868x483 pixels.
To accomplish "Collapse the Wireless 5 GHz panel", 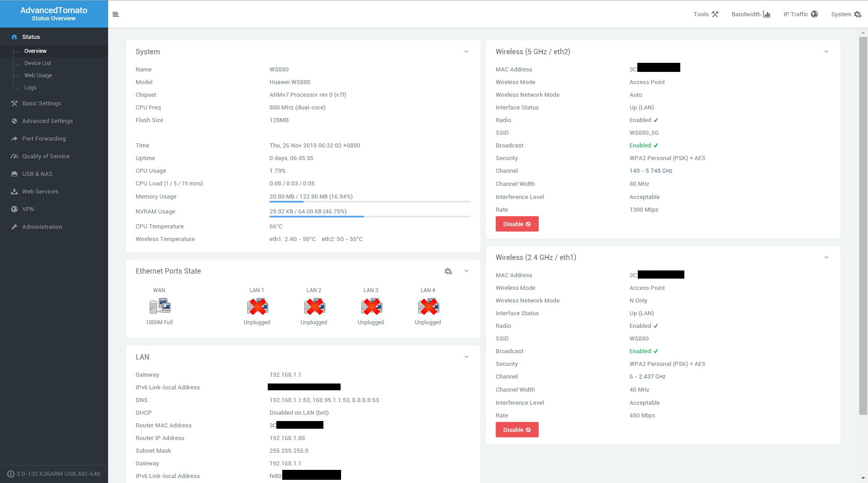I will (826, 52).
